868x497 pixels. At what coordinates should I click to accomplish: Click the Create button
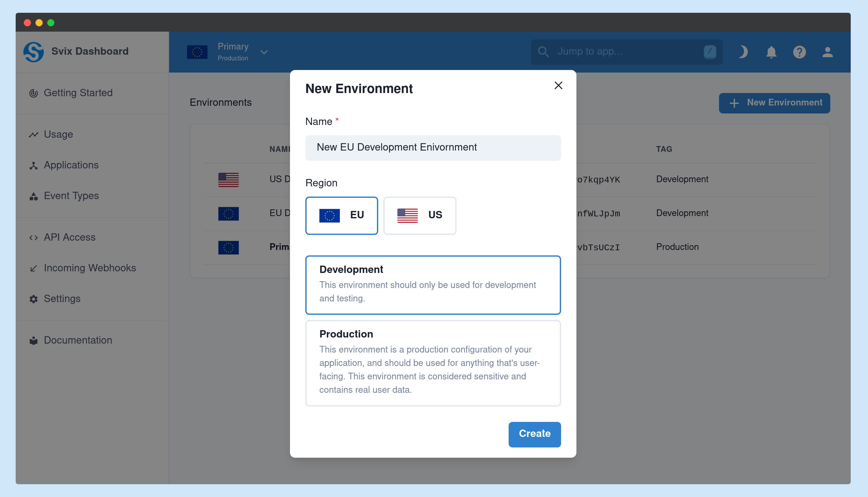(x=535, y=434)
